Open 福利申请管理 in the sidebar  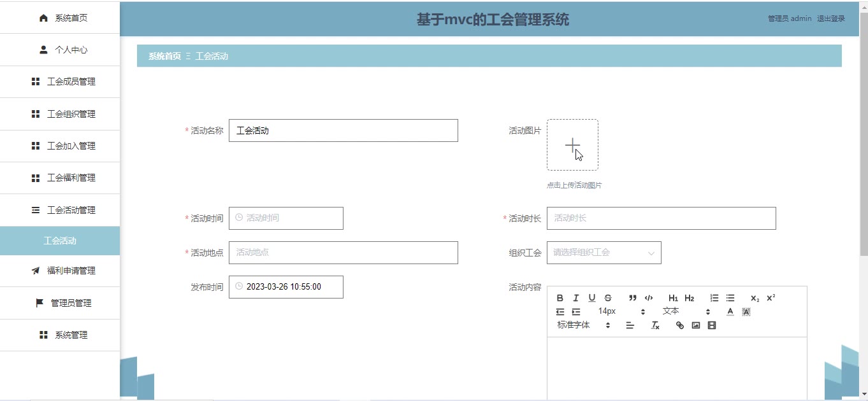[60, 271]
